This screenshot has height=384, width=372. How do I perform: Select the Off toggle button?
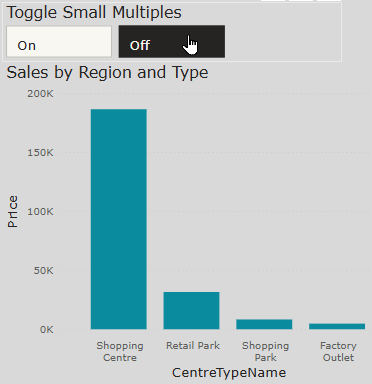pyautogui.click(x=172, y=42)
